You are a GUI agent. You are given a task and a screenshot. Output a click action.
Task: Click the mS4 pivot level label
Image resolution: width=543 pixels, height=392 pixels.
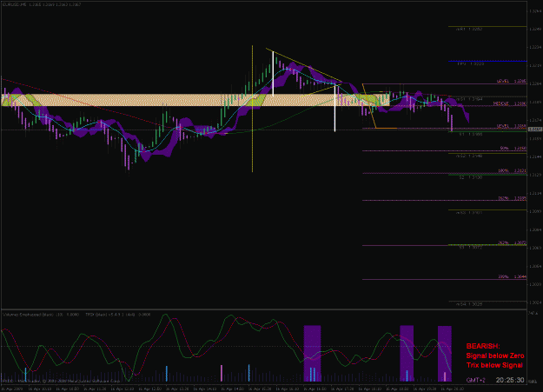[469, 304]
